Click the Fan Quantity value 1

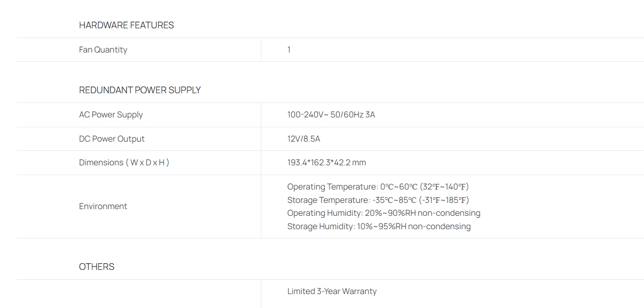click(x=289, y=50)
